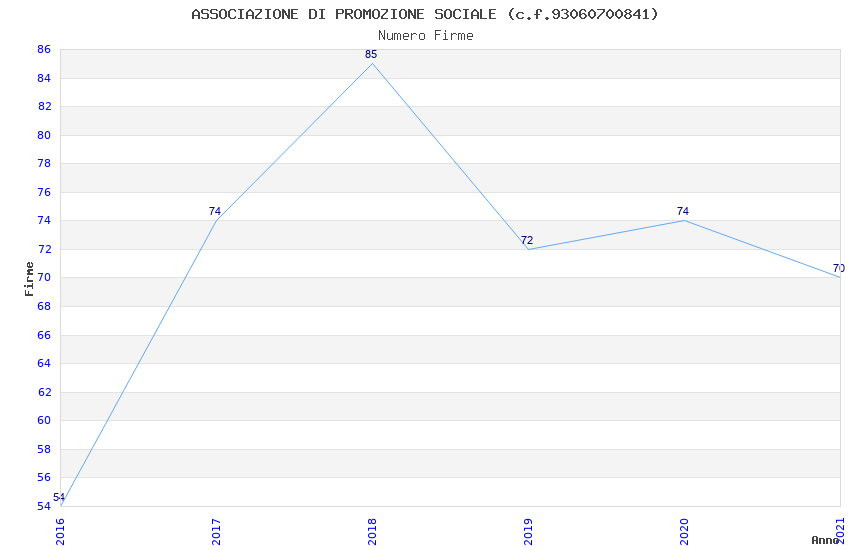Click the 70 y-axis tick label
Screen dimensions: 850x550
[x=44, y=278]
